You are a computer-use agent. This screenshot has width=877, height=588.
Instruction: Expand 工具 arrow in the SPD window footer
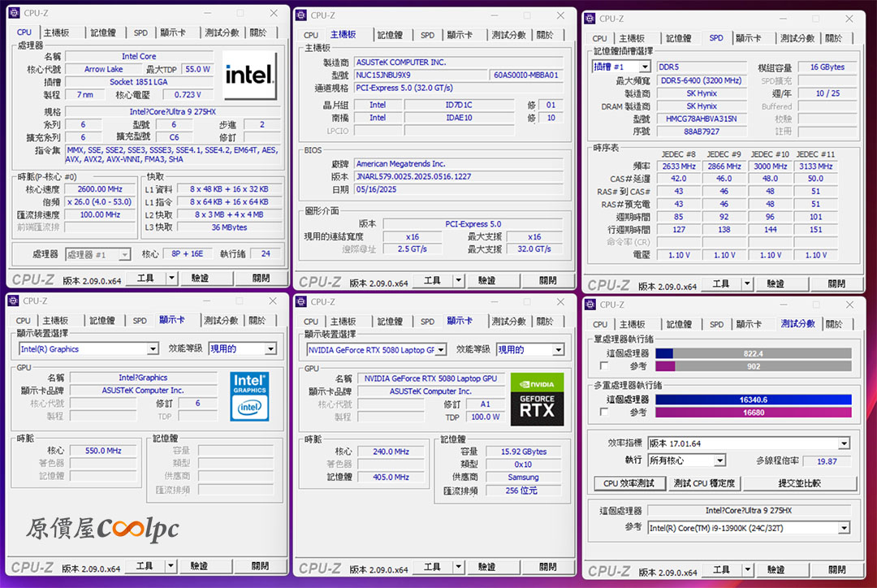tap(747, 283)
